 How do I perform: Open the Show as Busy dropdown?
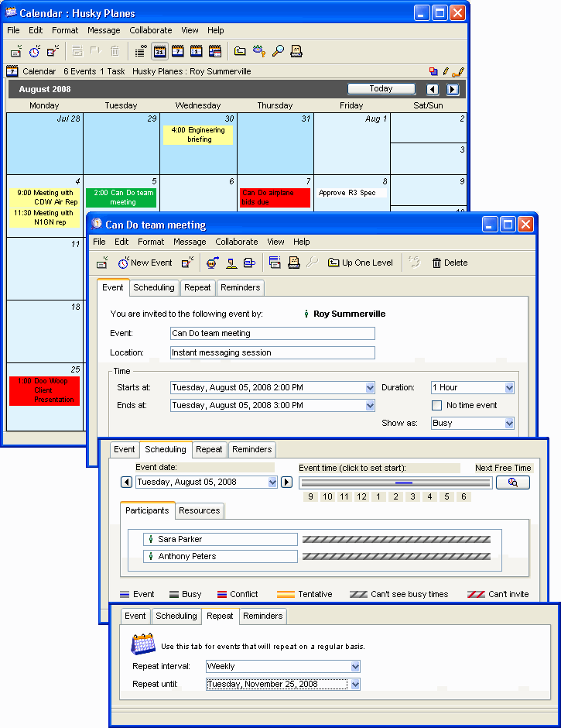click(509, 424)
